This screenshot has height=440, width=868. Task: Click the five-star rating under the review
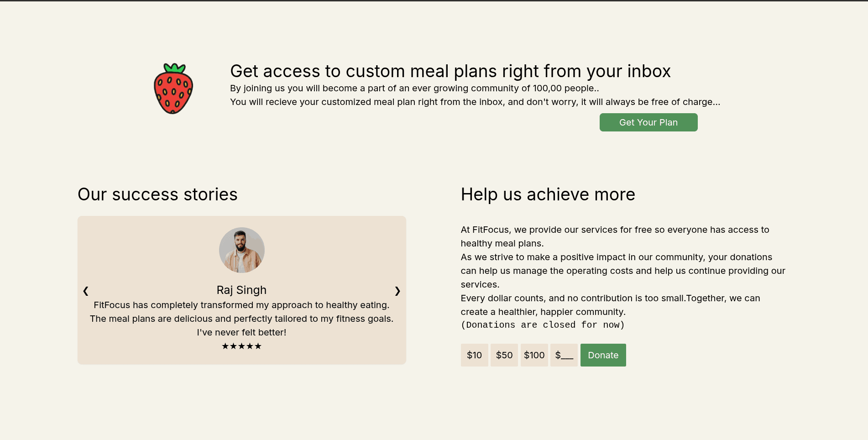(x=241, y=346)
